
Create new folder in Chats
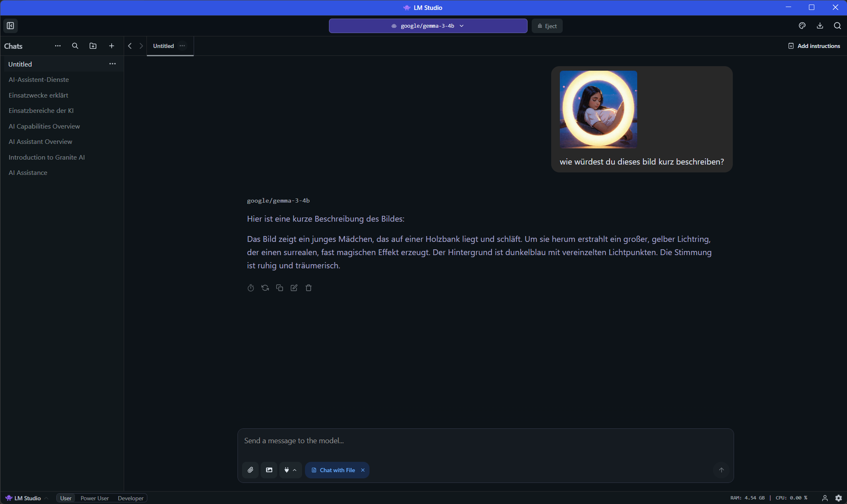tap(93, 46)
